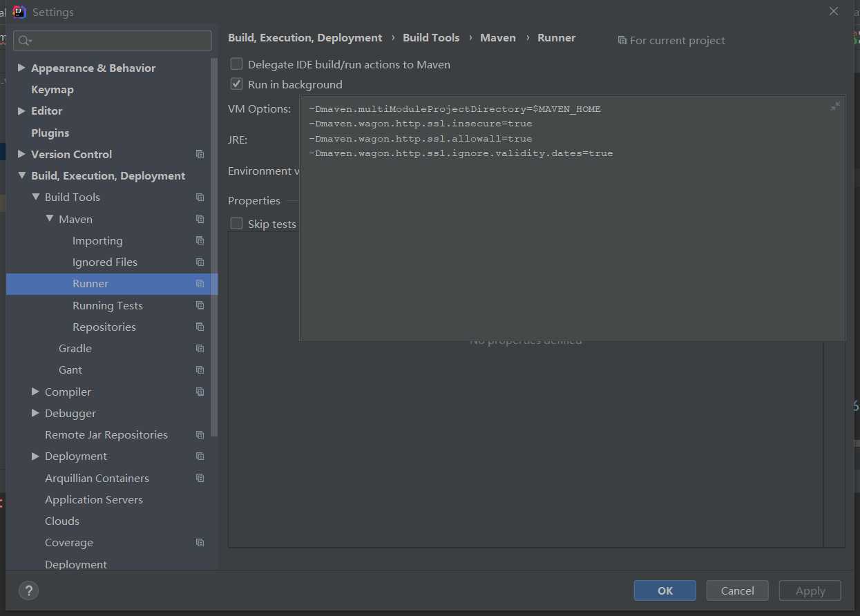Image resolution: width=860 pixels, height=616 pixels.
Task: Click the Cancel button
Action: pyautogui.click(x=738, y=590)
